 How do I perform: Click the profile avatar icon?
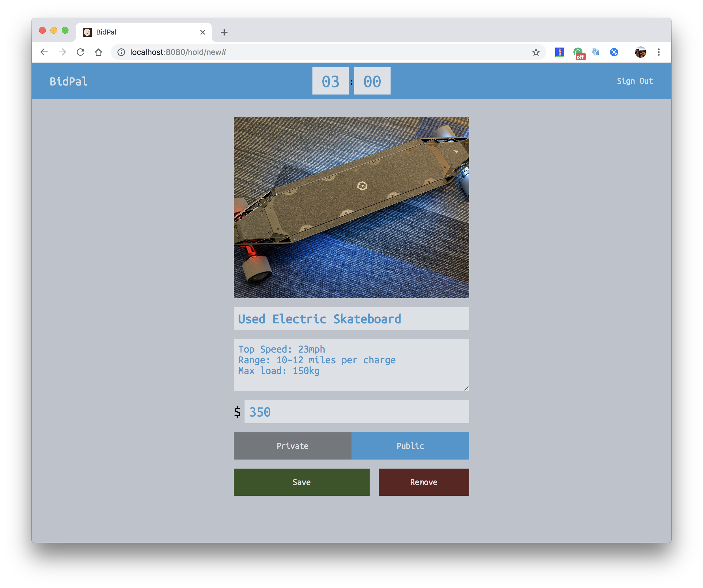[x=640, y=52]
